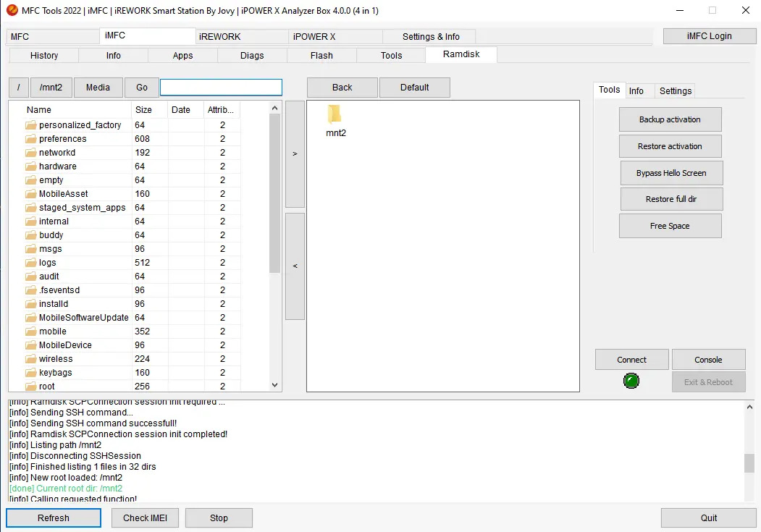Viewport: 761px width, 532px height.
Task: Click the file list scroll down arrow
Action: click(x=274, y=385)
